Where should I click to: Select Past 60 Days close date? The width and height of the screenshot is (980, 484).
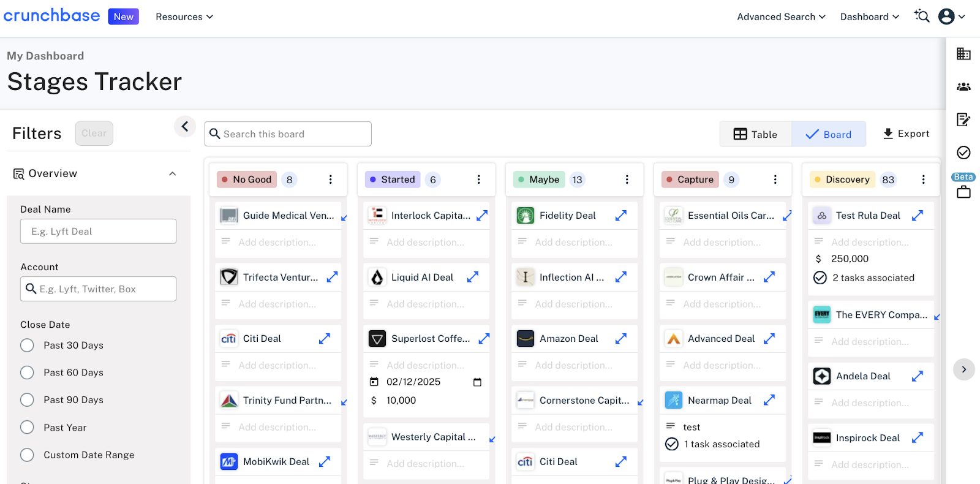(x=27, y=372)
